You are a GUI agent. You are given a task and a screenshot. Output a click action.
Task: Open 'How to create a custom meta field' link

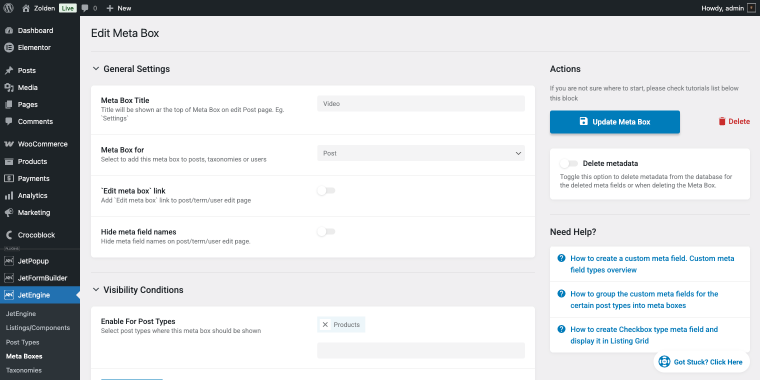point(652,264)
